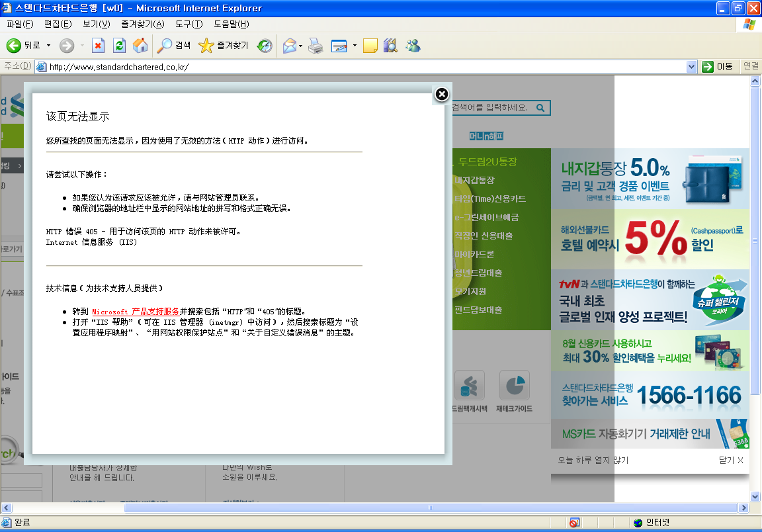Open the 마이카드론 menu item
Viewport: 762px width, 532px height.
point(474,254)
